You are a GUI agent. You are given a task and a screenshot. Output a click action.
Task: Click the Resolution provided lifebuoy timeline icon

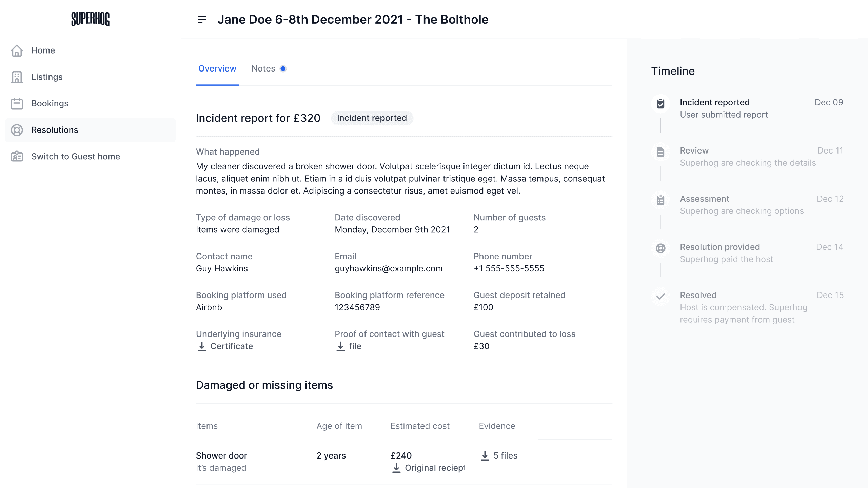click(660, 248)
